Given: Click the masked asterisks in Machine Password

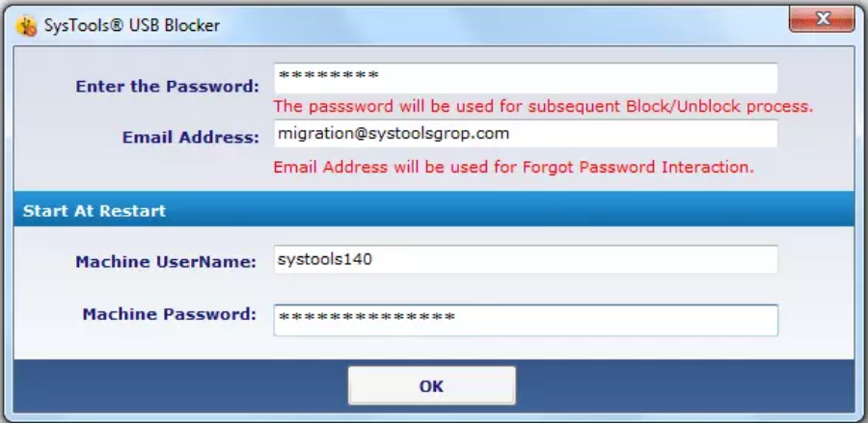Looking at the screenshot, I should pos(366,317).
